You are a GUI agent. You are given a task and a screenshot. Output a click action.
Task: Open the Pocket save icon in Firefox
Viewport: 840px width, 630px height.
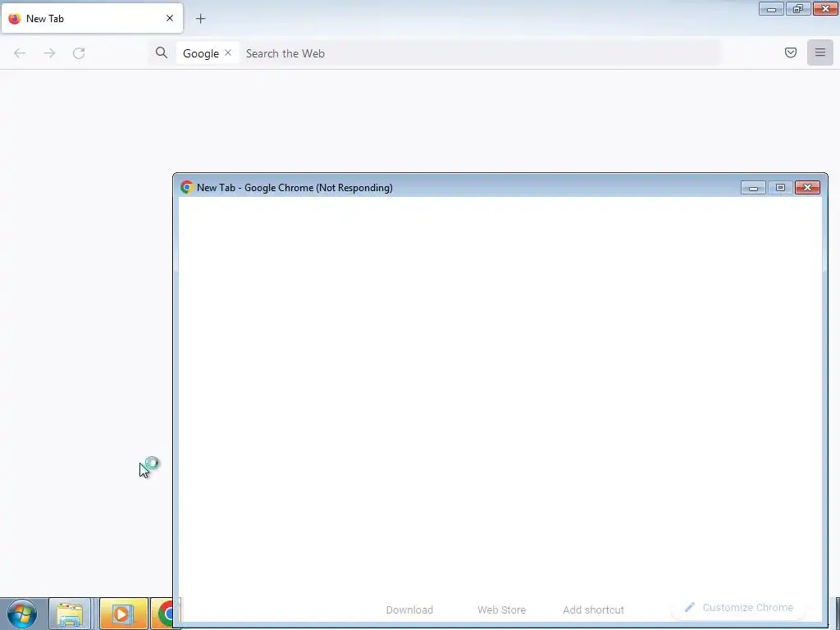pyautogui.click(x=791, y=52)
